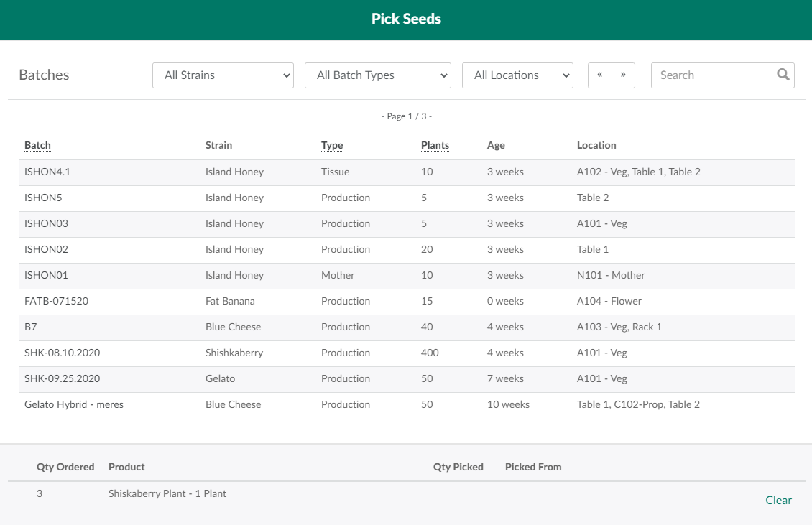This screenshot has width=812, height=525.
Task: Expand the All Batch Types filter
Action: point(378,75)
